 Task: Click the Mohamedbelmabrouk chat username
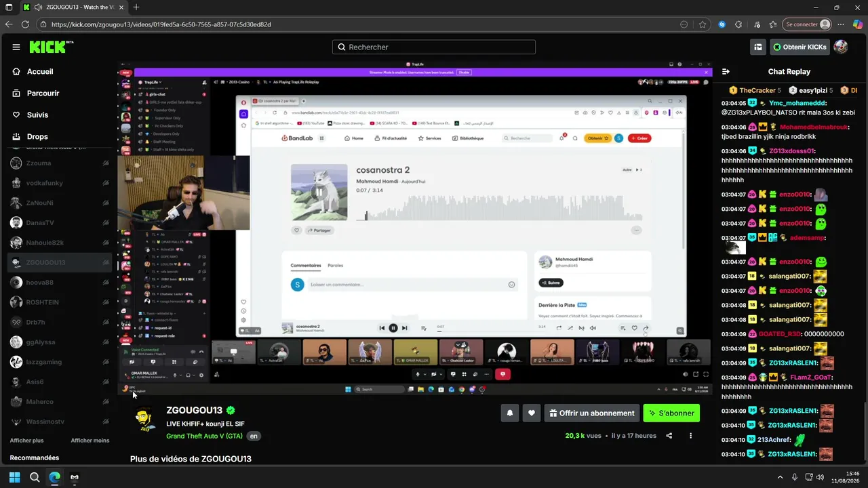[x=813, y=127]
